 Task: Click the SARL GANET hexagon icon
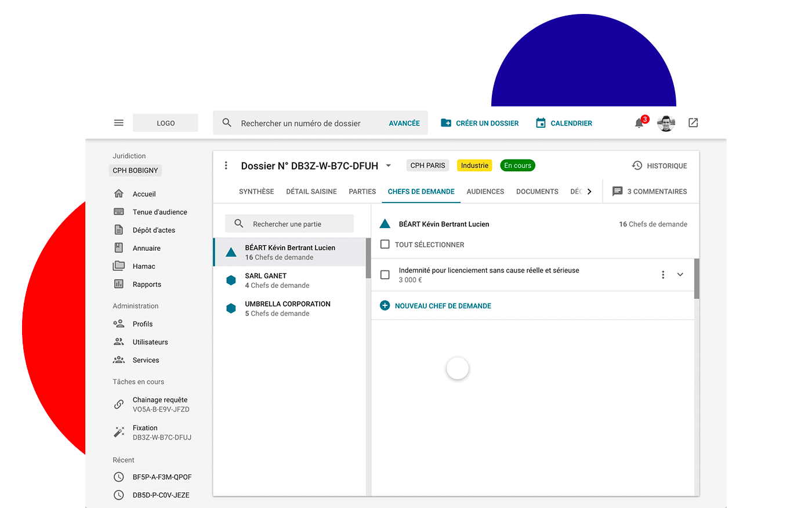[231, 280]
